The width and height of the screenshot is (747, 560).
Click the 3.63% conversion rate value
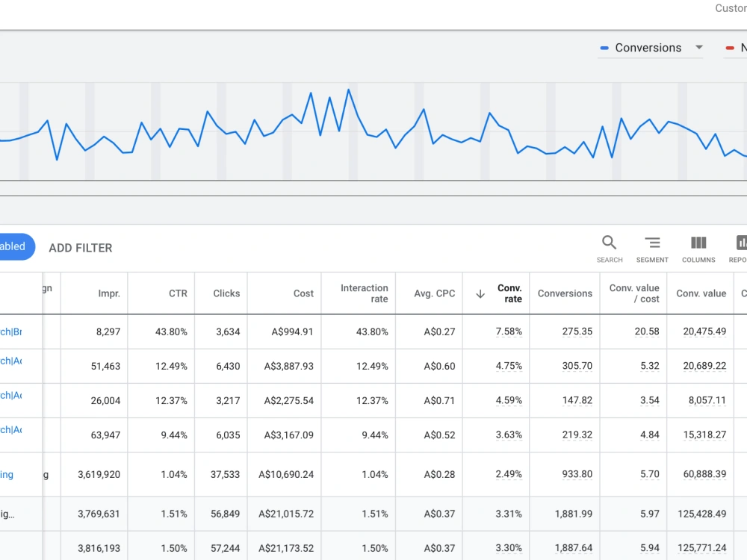[x=509, y=435]
